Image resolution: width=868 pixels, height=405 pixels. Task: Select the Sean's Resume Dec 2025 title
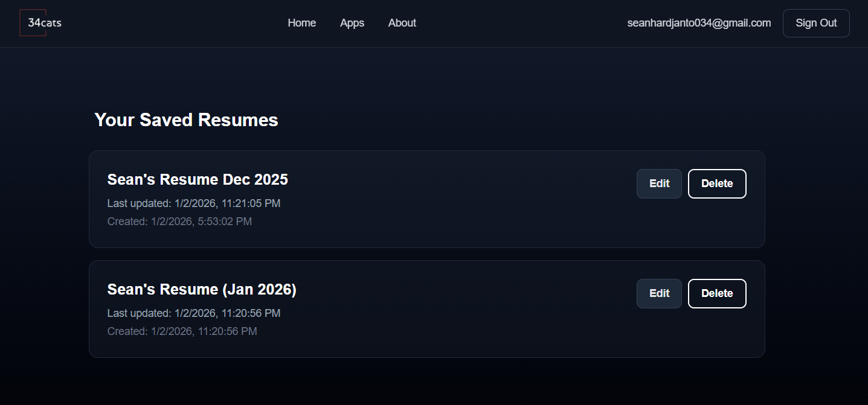click(x=198, y=179)
